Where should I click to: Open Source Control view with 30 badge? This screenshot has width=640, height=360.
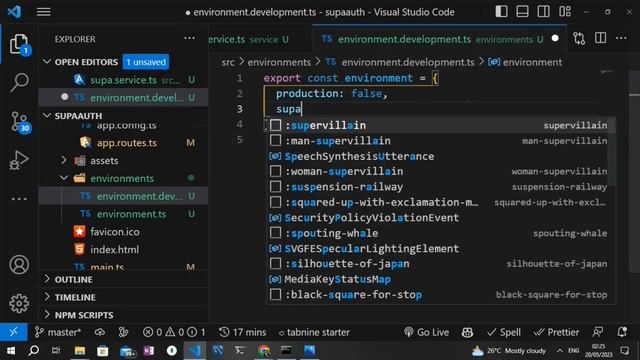pos(19,122)
